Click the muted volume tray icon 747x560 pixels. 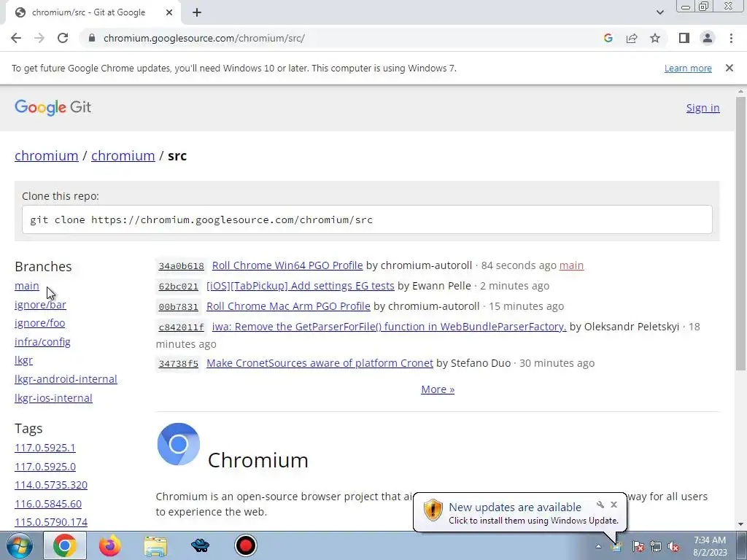pyautogui.click(x=673, y=546)
